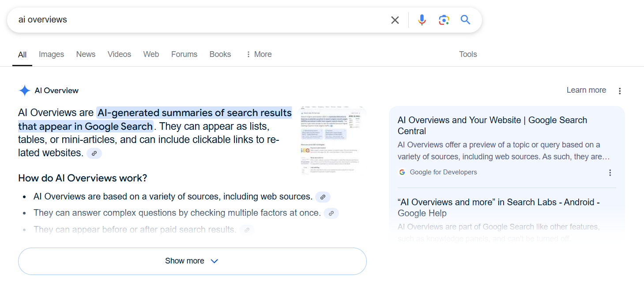Viewport: 644px width, 286px height.
Task: Click link icon after 'multiple factors at once'
Action: click(x=331, y=213)
